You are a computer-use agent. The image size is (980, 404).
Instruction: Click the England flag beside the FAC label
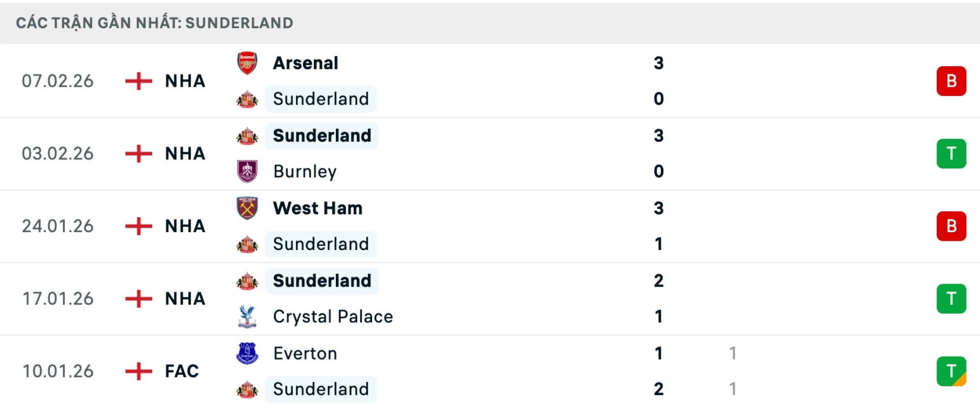pyautogui.click(x=138, y=371)
